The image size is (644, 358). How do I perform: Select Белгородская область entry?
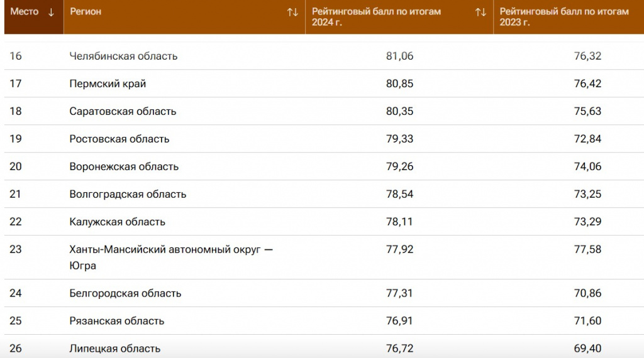(x=125, y=293)
